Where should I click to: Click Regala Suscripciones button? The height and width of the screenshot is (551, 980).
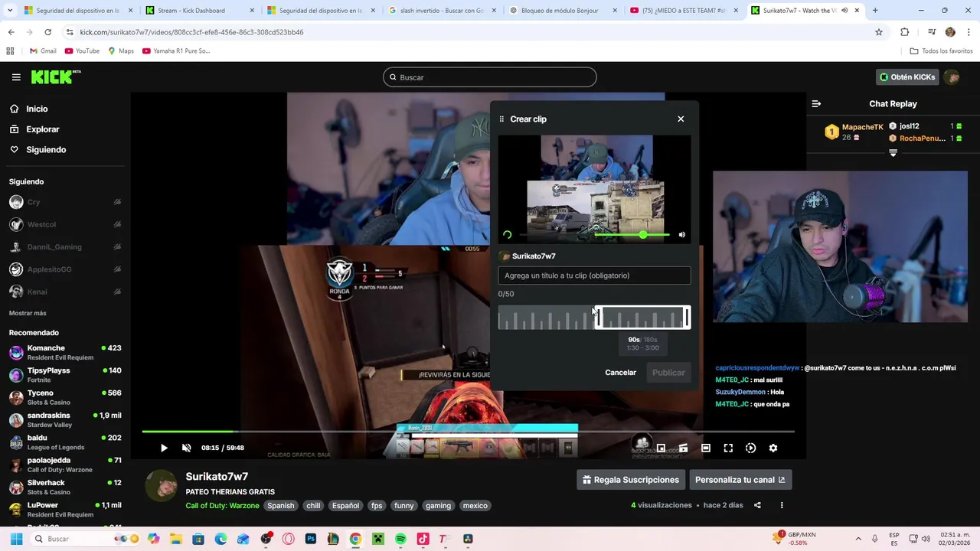click(x=631, y=480)
